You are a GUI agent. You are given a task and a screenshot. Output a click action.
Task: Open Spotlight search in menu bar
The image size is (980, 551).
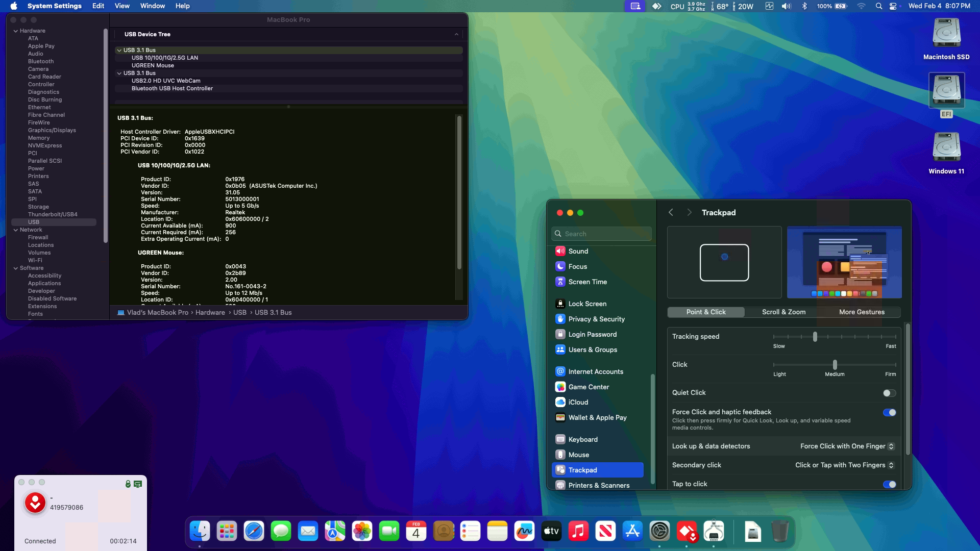pyautogui.click(x=878, y=6)
